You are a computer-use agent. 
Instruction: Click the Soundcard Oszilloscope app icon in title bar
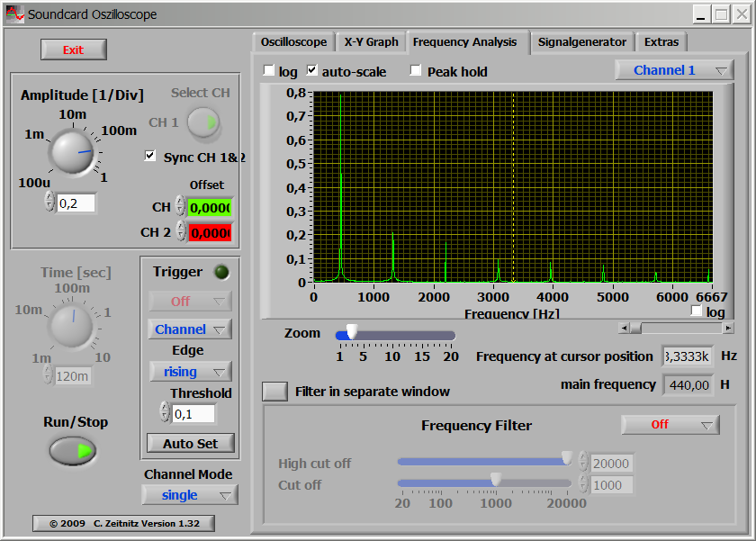click(15, 14)
